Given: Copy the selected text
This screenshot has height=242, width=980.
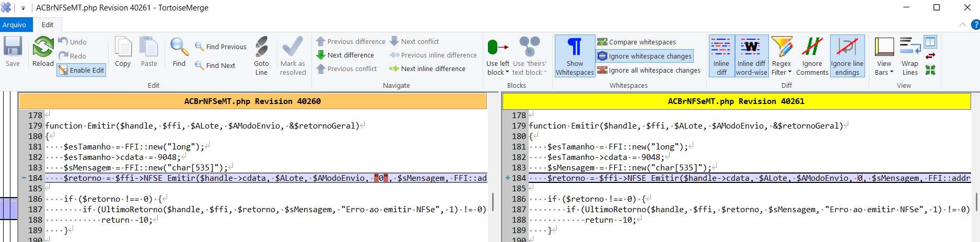Looking at the screenshot, I should click(x=123, y=52).
